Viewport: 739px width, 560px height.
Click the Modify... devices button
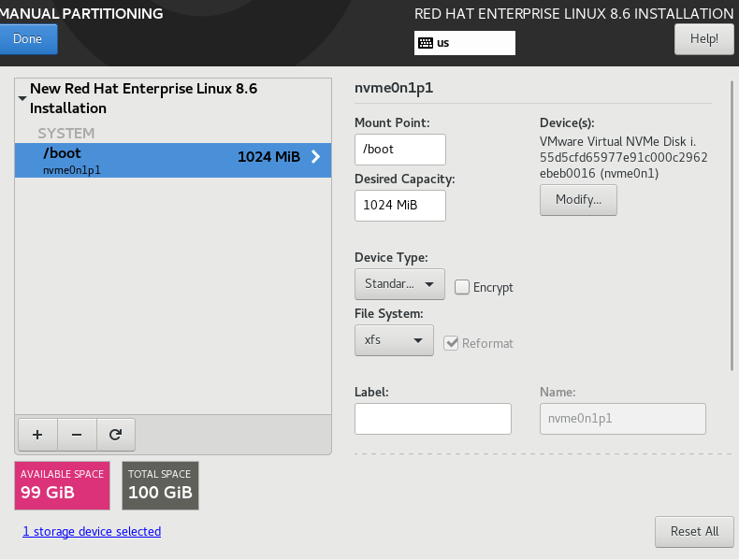click(x=578, y=200)
